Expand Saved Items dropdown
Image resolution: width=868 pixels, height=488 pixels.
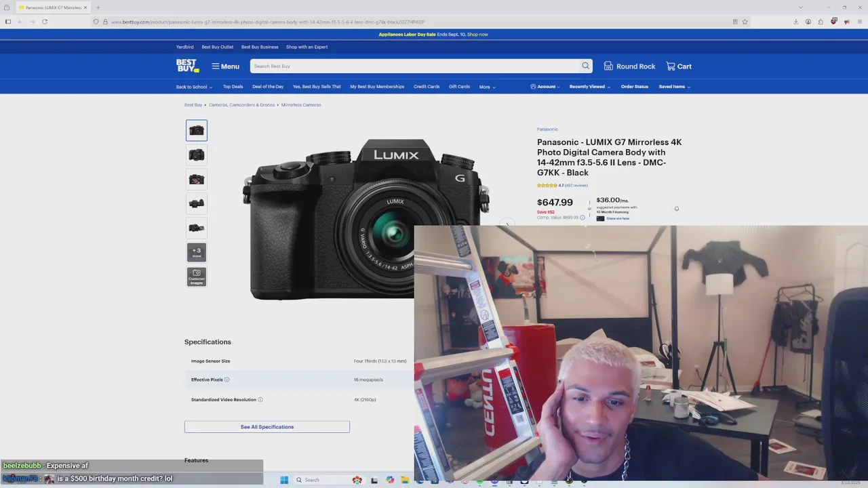point(674,87)
